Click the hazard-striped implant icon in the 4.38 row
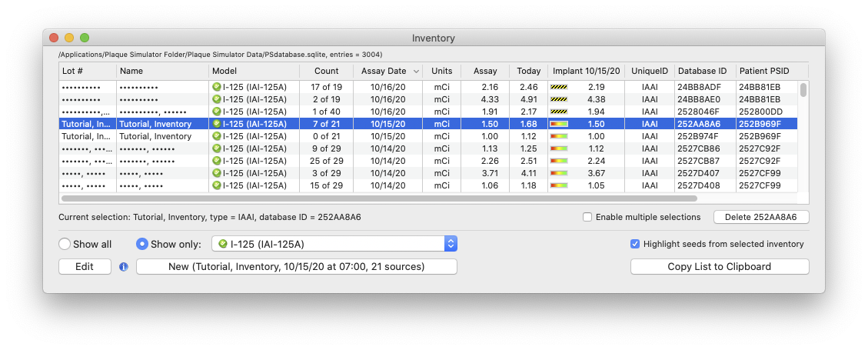Screen dimensions: 868x350 pyautogui.click(x=558, y=99)
